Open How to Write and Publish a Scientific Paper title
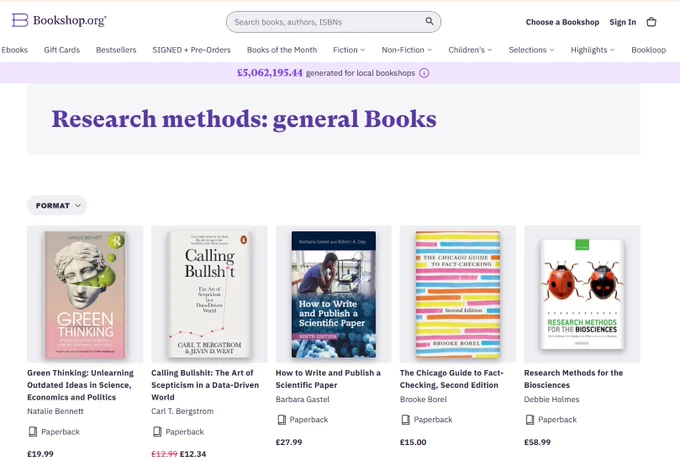The image size is (680, 461). [x=328, y=379]
